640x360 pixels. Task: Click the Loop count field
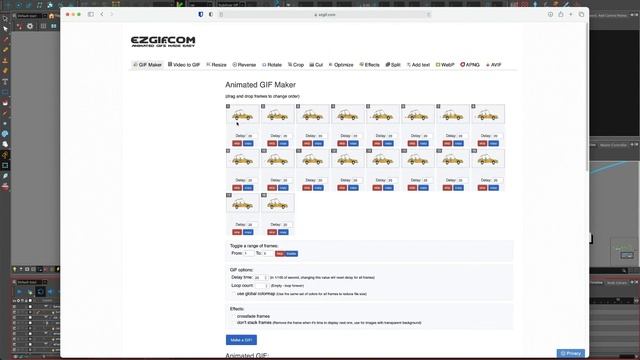tap(261, 286)
